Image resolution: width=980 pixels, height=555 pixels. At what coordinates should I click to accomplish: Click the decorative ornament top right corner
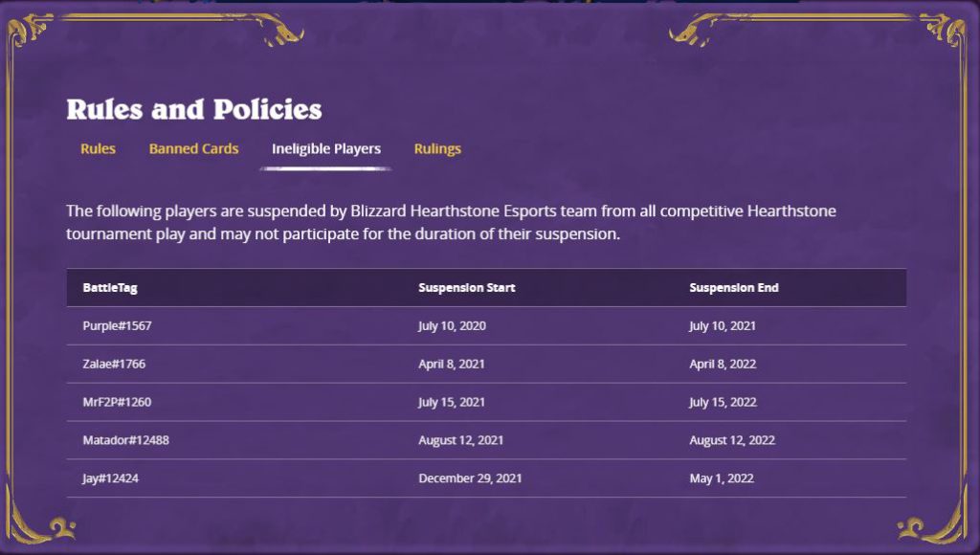pyautogui.click(x=943, y=29)
